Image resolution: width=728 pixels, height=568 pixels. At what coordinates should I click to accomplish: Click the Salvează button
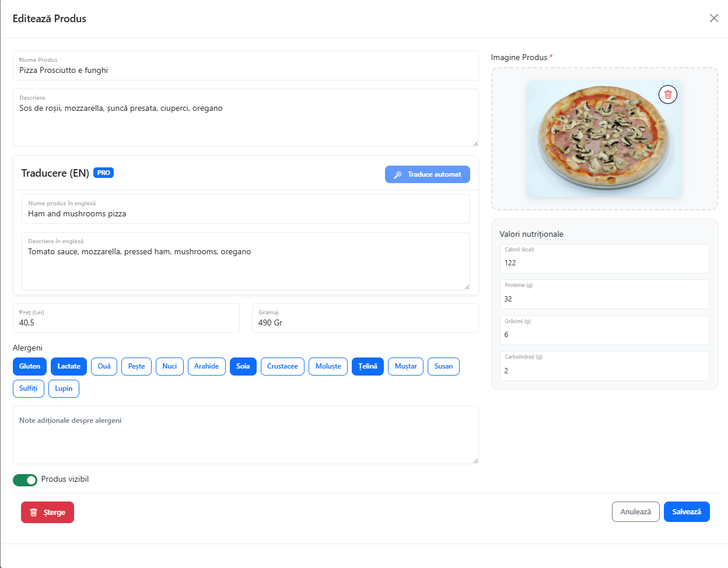687,511
